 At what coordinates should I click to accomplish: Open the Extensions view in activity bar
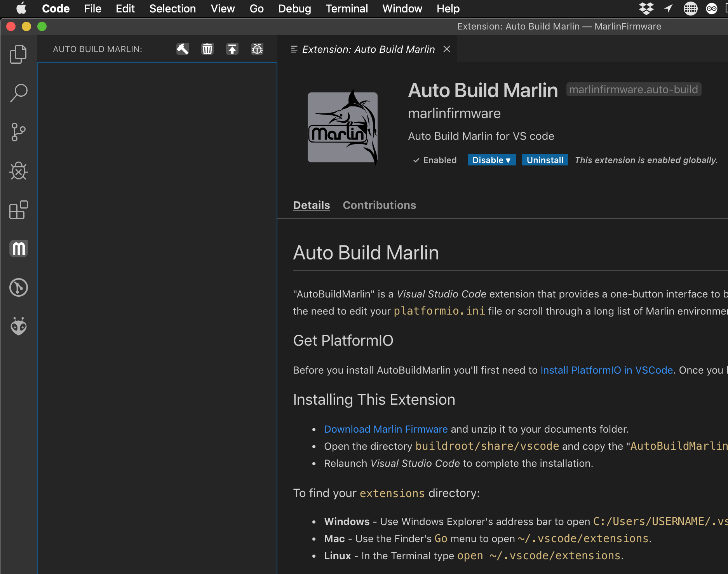point(18,210)
